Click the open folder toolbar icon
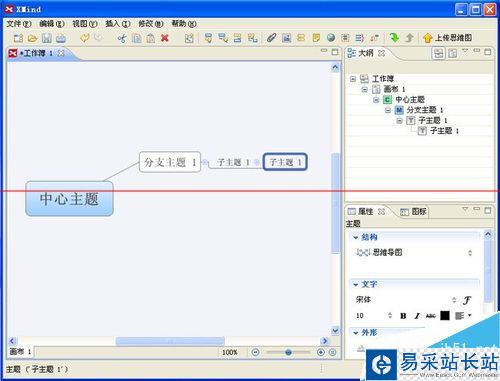 coord(32,38)
